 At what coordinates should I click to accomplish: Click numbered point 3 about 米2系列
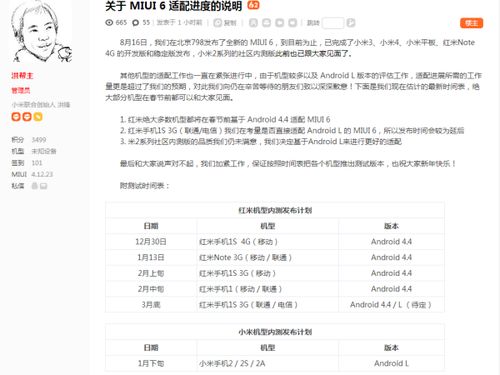[261, 142]
